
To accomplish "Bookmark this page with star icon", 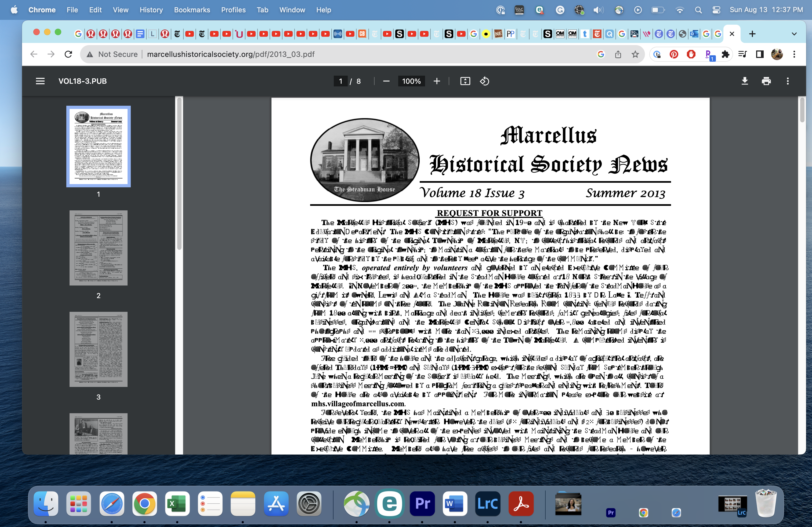I will 635,54.
